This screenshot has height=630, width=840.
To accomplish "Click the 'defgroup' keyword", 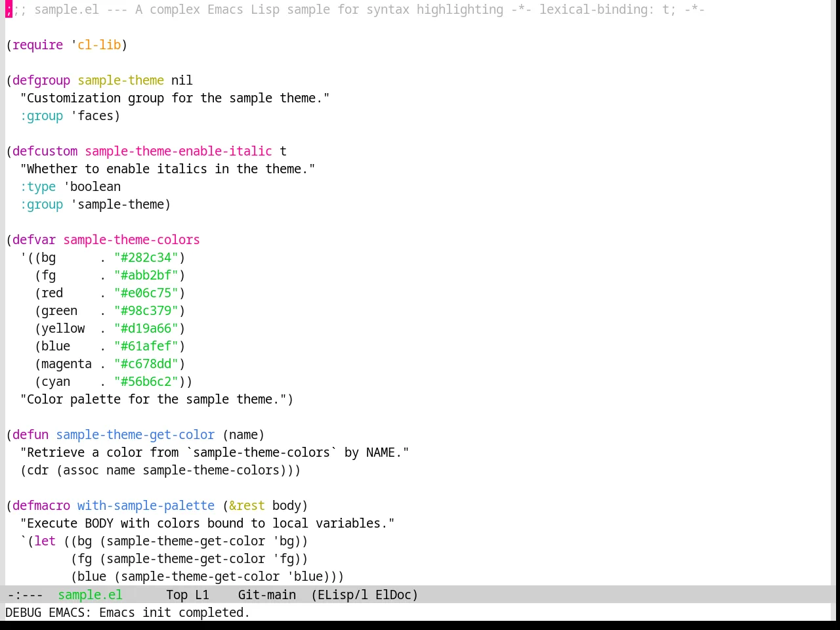I will [x=41, y=80].
